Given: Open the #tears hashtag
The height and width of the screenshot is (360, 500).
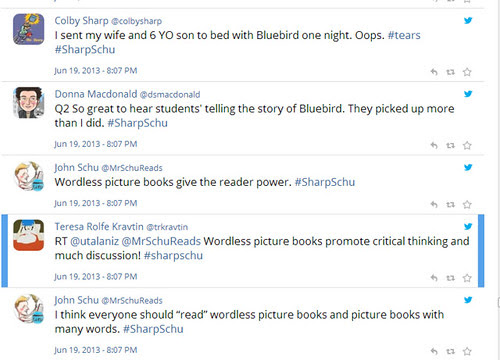Looking at the screenshot, I should (404, 35).
